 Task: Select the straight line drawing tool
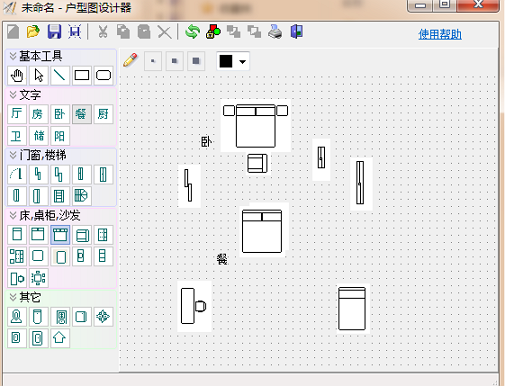point(60,75)
